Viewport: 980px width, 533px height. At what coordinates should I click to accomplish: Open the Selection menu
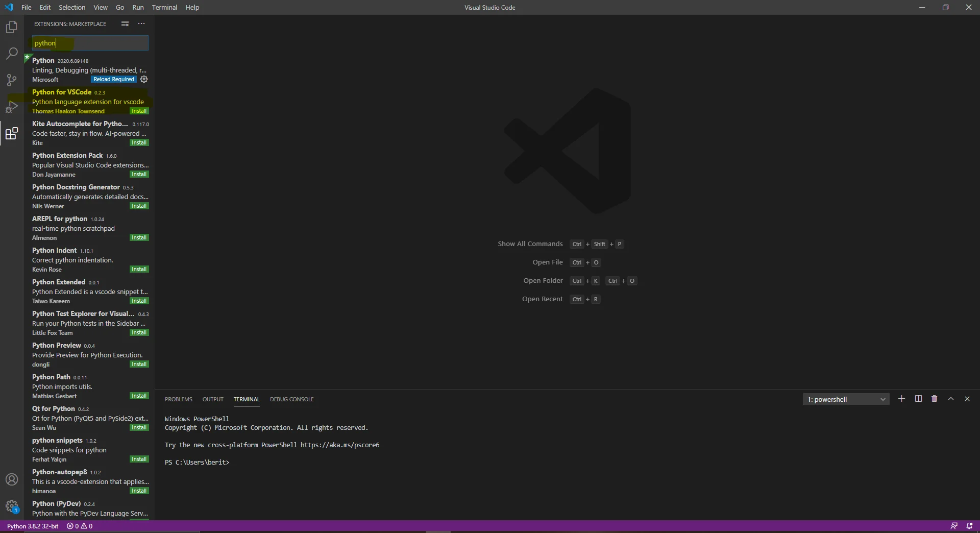[x=72, y=8]
